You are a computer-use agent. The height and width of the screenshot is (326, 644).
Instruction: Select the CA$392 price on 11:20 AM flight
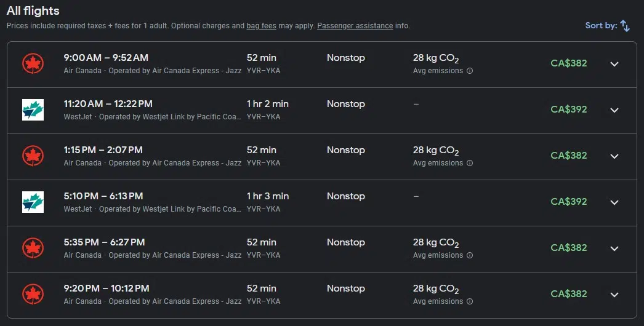[x=569, y=109]
